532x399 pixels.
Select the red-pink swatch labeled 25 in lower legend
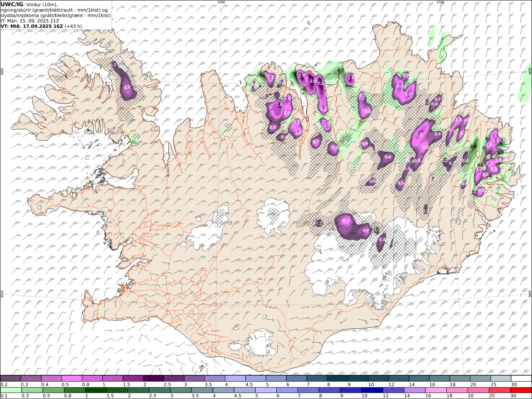click(x=499, y=390)
